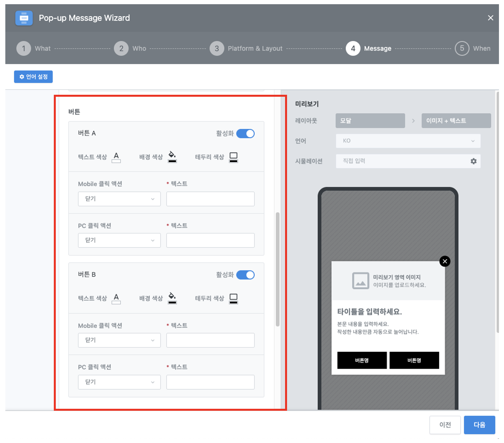Click the 다음 next button
Screen dimensions: 504x443
[479, 425]
